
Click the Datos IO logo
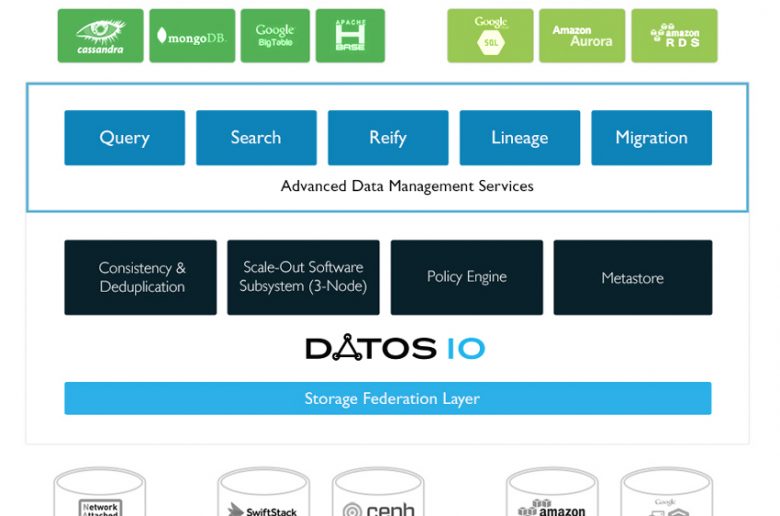click(395, 347)
